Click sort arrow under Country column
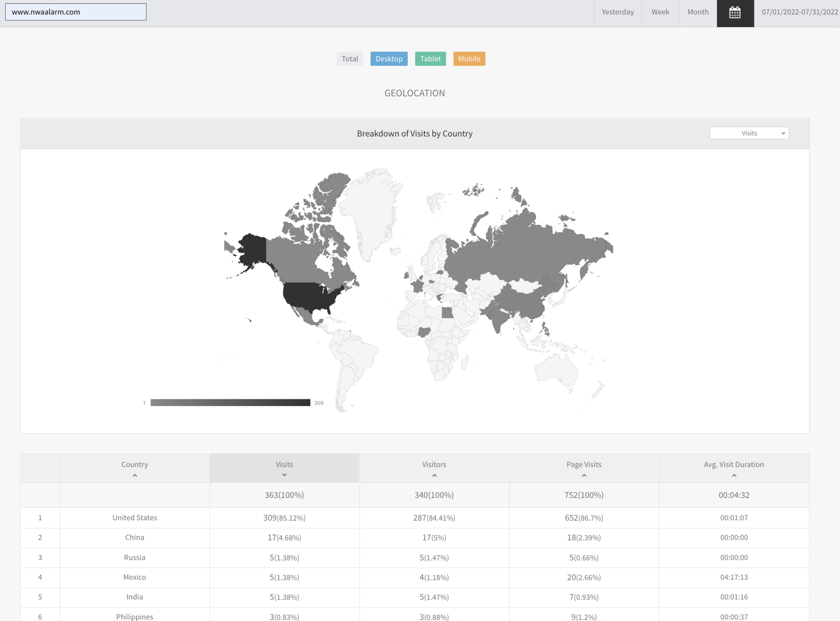 click(x=135, y=475)
